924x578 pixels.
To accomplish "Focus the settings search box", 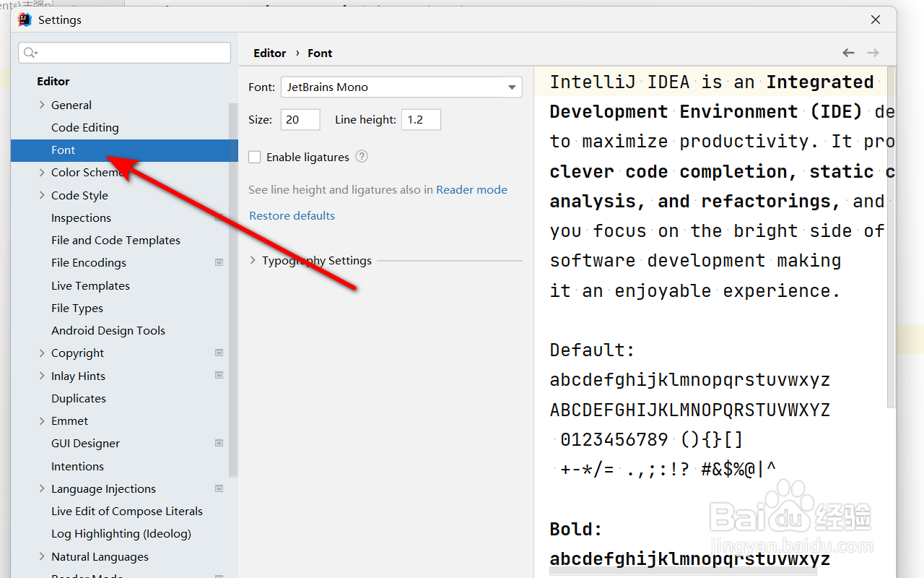I will pos(125,53).
